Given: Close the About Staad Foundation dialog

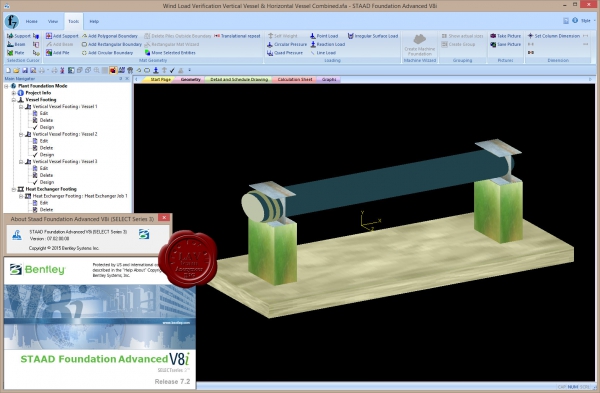Looking at the screenshot, I should tap(164, 218).
